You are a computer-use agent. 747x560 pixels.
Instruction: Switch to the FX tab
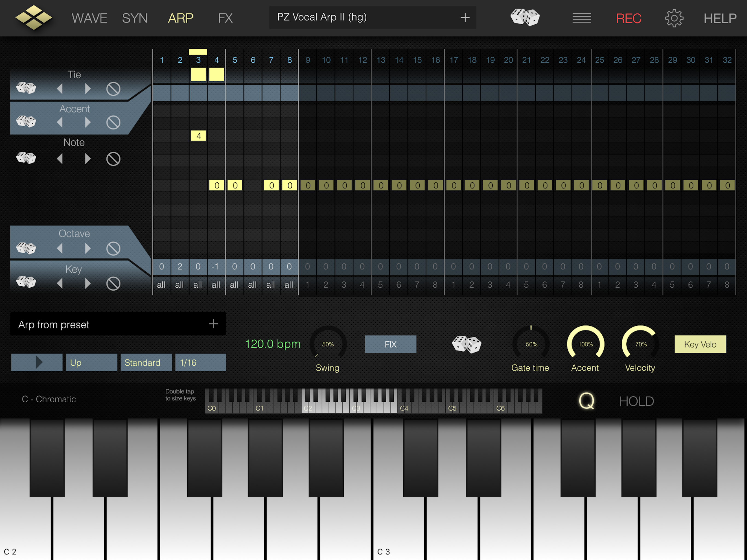(225, 18)
